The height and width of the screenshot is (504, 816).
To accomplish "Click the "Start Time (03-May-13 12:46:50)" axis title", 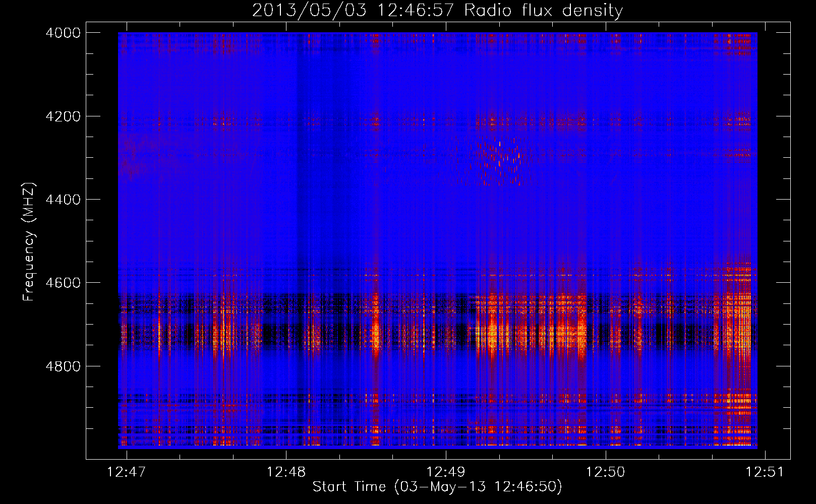I will point(437,487).
